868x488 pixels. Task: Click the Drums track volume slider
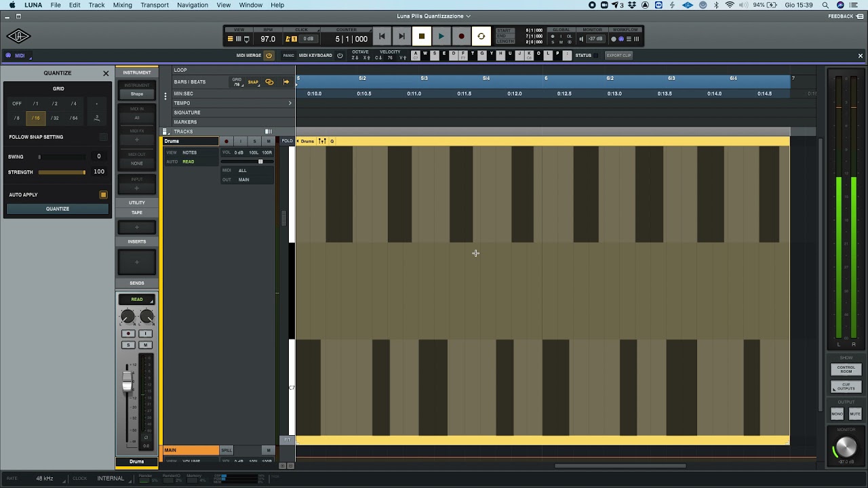click(x=248, y=161)
